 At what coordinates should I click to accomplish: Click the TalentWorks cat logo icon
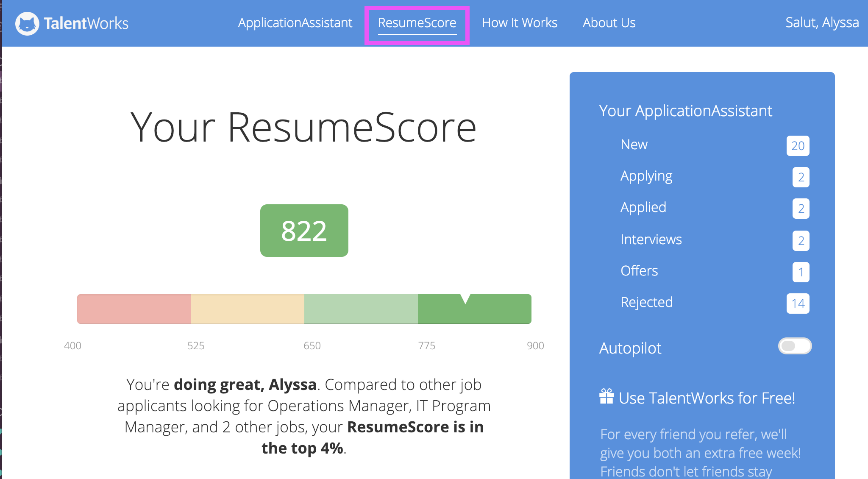[27, 23]
